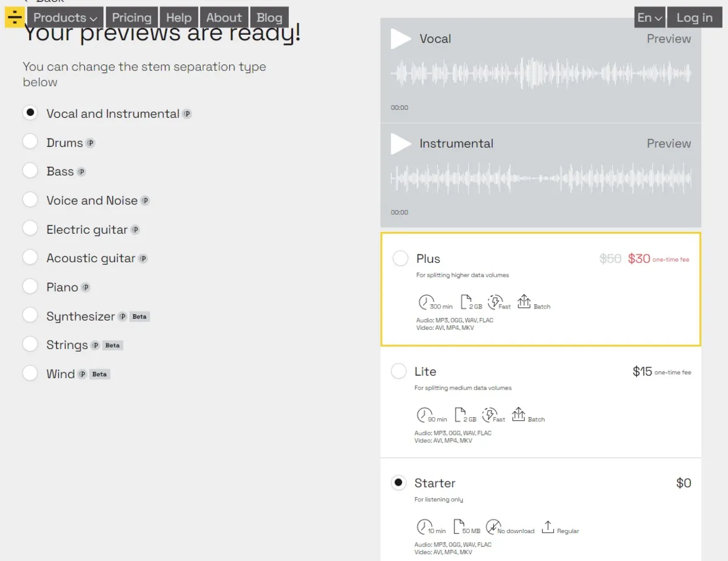Seek within the Vocal waveform
Image resolution: width=728 pixels, height=561 pixels.
coord(541,73)
